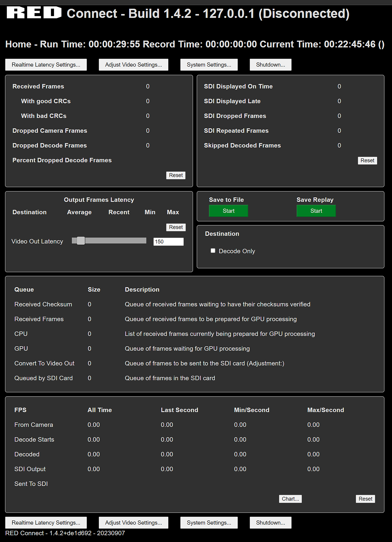Click the Video Out Latency value field

point(169,242)
